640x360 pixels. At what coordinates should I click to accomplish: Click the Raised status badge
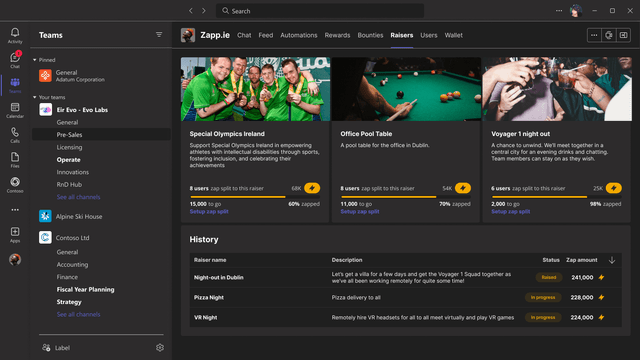pos(549,278)
